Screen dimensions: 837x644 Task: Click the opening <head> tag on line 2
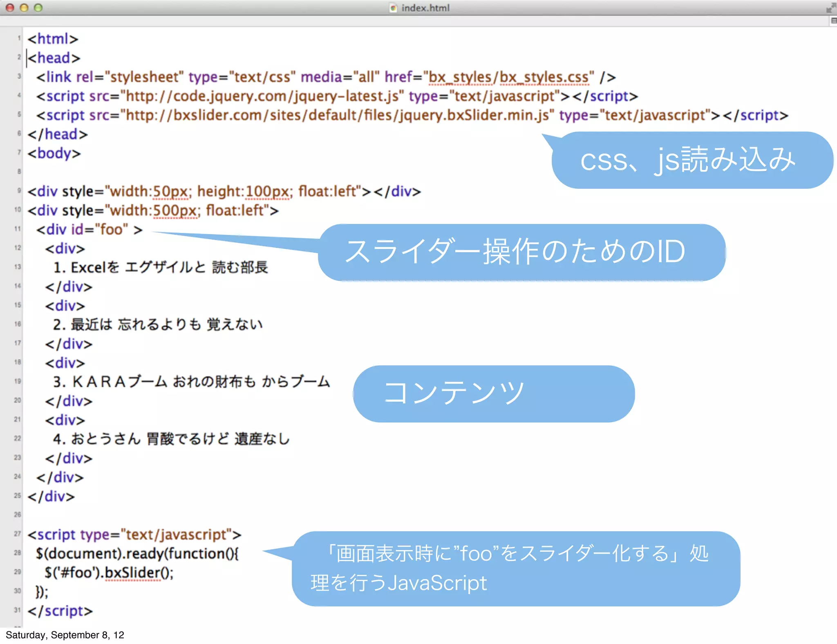point(54,58)
